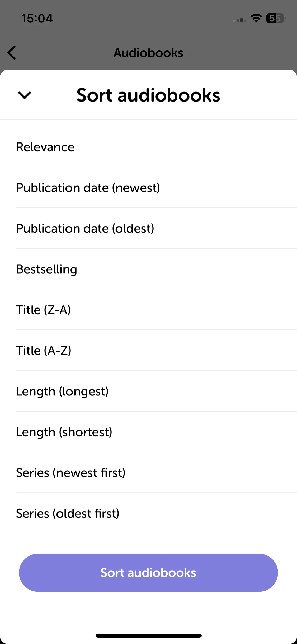Viewport: 297px width, 644px height.
Task: Tap the clock showing 15:04
Action: (x=37, y=19)
